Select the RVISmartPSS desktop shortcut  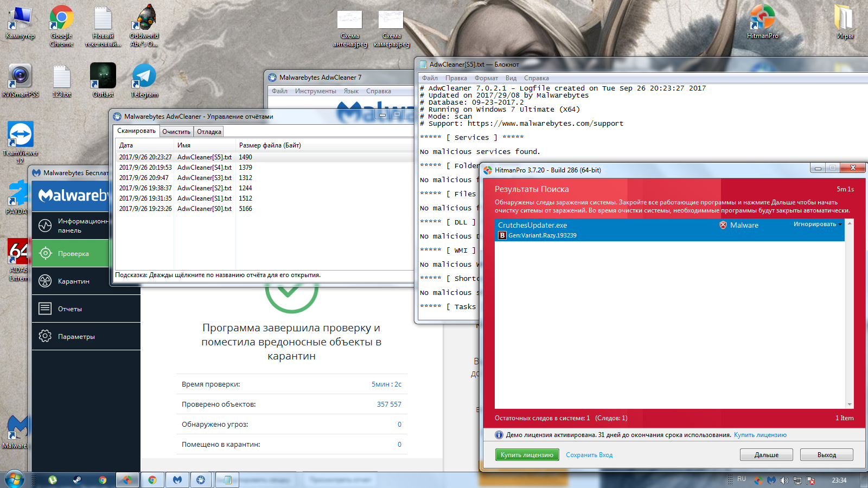(x=20, y=80)
